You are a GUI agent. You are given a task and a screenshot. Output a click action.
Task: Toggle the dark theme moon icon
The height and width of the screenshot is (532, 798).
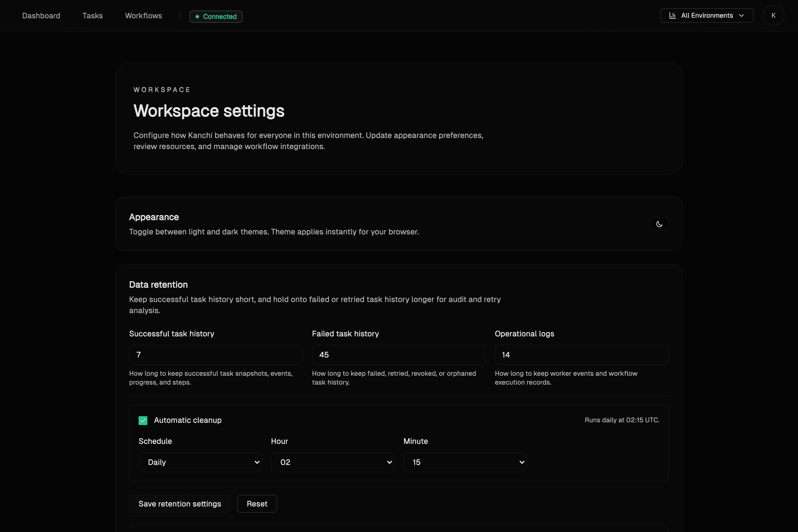pyautogui.click(x=659, y=224)
